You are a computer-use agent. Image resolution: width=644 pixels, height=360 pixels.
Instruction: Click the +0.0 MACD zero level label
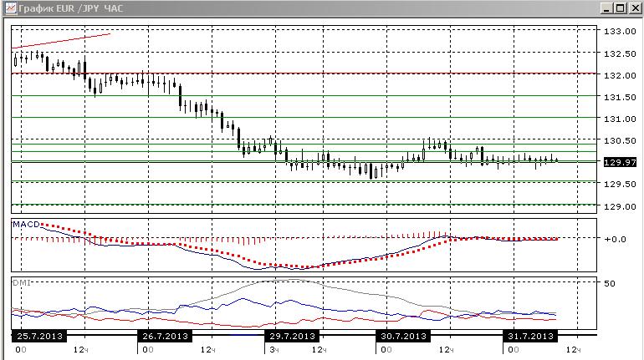(615, 239)
